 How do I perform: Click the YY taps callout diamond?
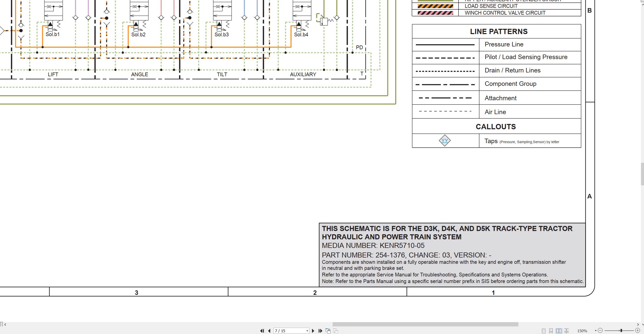click(x=445, y=141)
